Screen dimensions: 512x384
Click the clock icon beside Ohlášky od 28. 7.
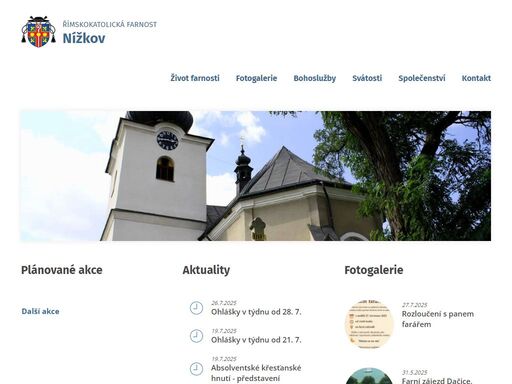coord(196,308)
